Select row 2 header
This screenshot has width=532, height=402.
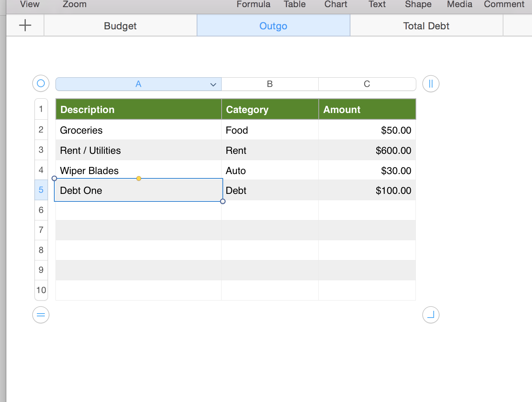tap(41, 130)
